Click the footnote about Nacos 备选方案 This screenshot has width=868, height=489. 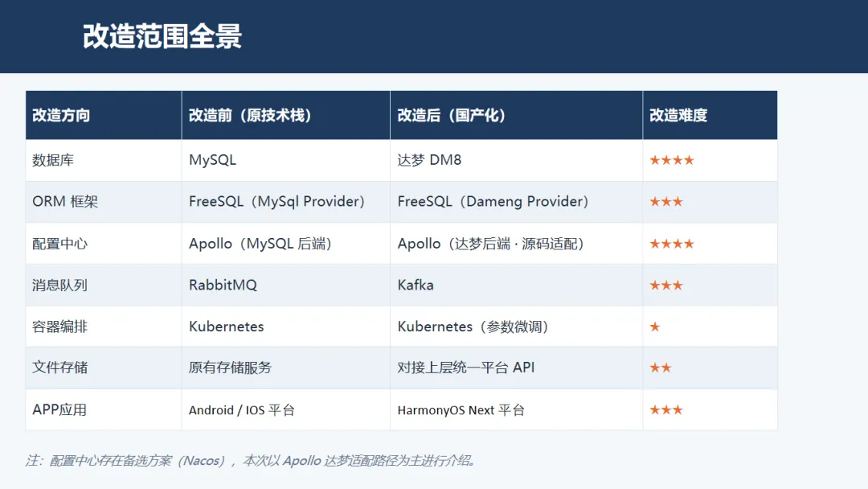click(x=250, y=461)
